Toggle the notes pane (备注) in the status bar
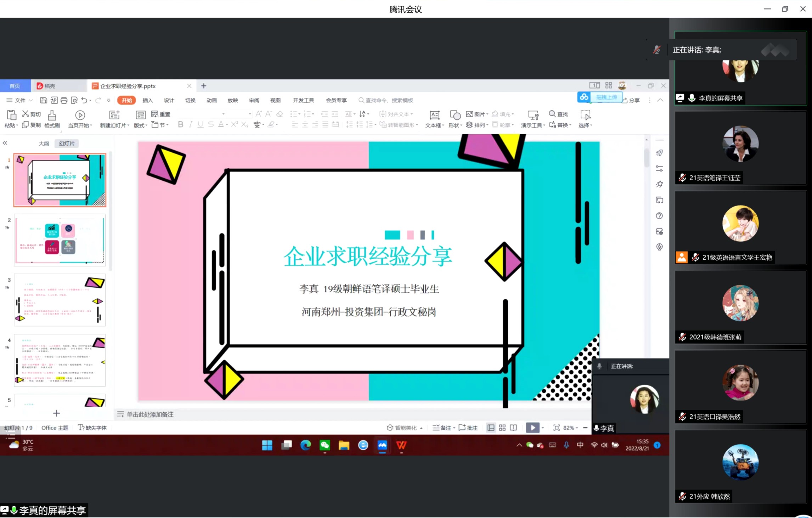 [443, 428]
